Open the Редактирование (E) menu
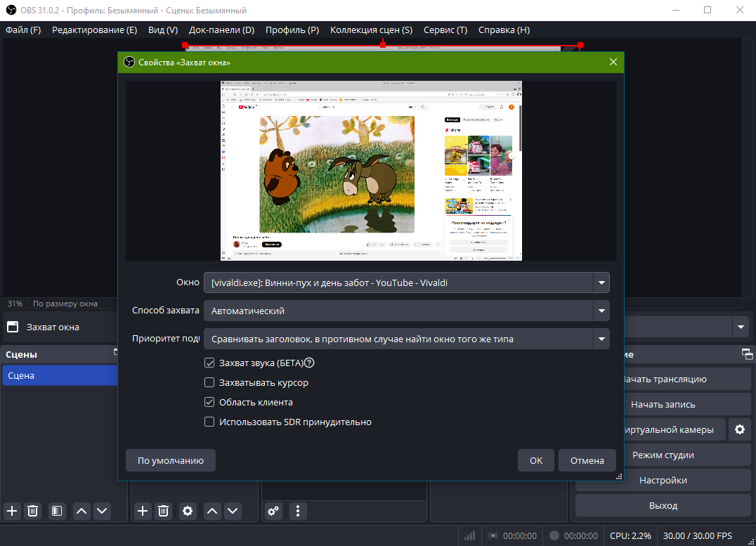Screen dimensions: 756x546 point(94,30)
